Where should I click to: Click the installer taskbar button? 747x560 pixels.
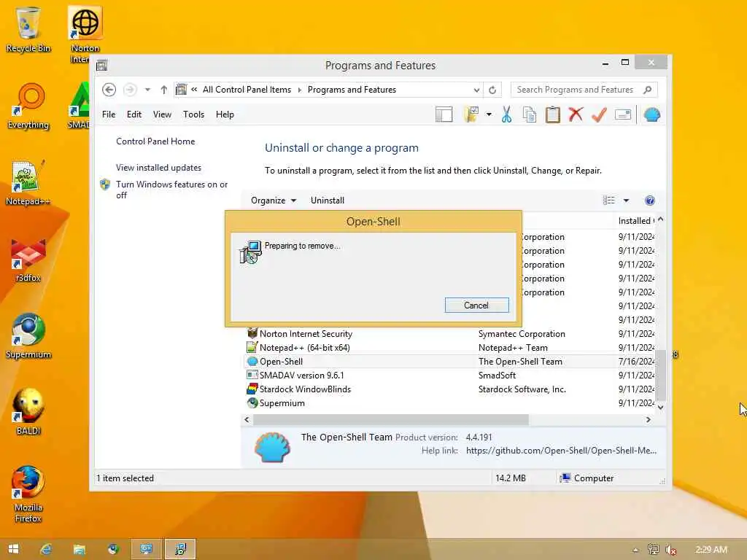tap(180, 549)
